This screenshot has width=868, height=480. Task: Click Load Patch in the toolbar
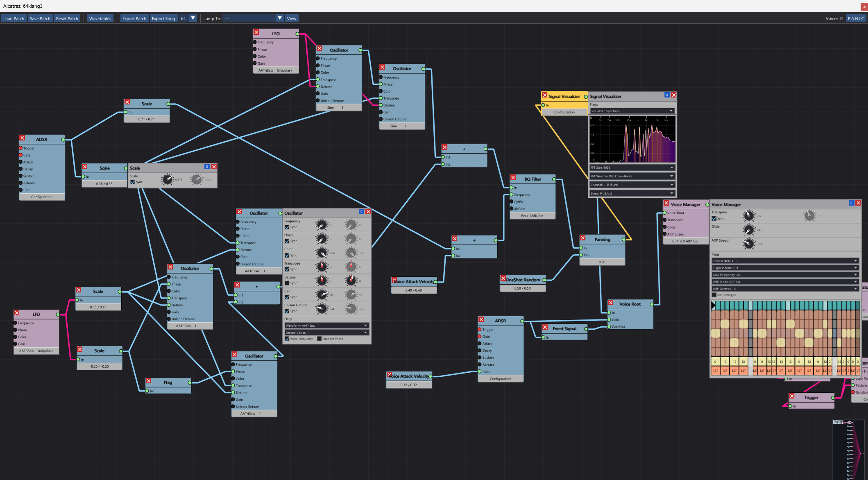point(14,18)
